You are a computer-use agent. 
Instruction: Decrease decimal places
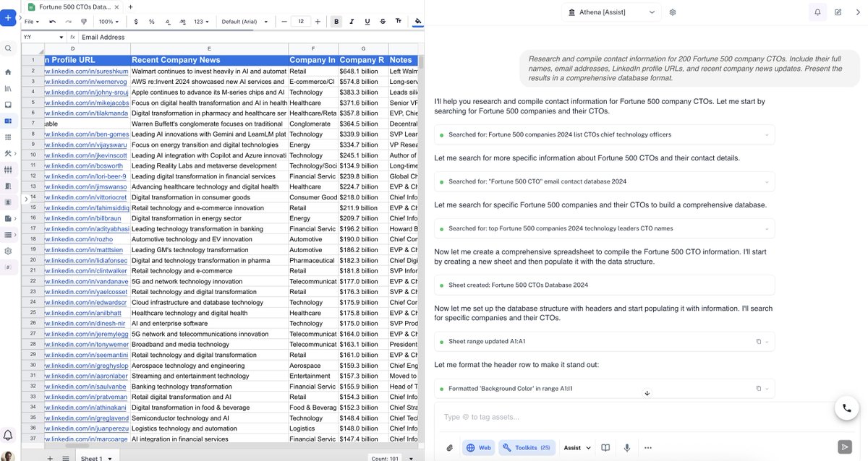(x=168, y=22)
